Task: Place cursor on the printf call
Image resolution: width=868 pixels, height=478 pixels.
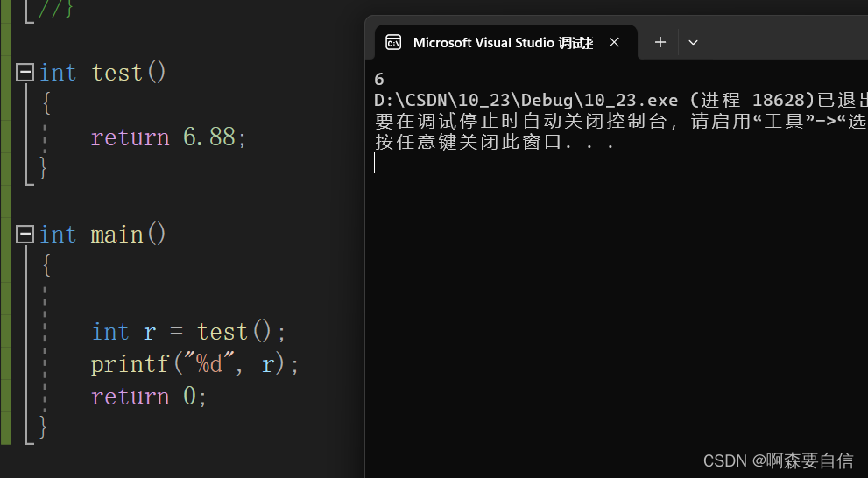Action: click(x=130, y=364)
